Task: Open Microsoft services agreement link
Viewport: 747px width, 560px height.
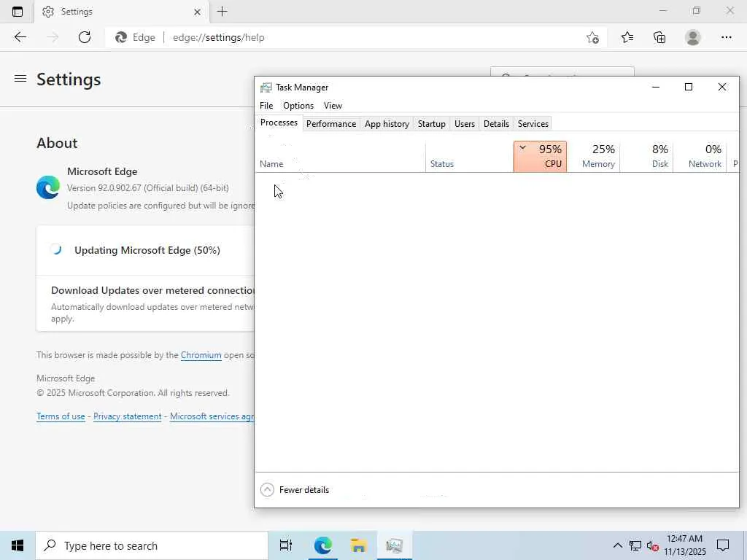Action: (212, 416)
